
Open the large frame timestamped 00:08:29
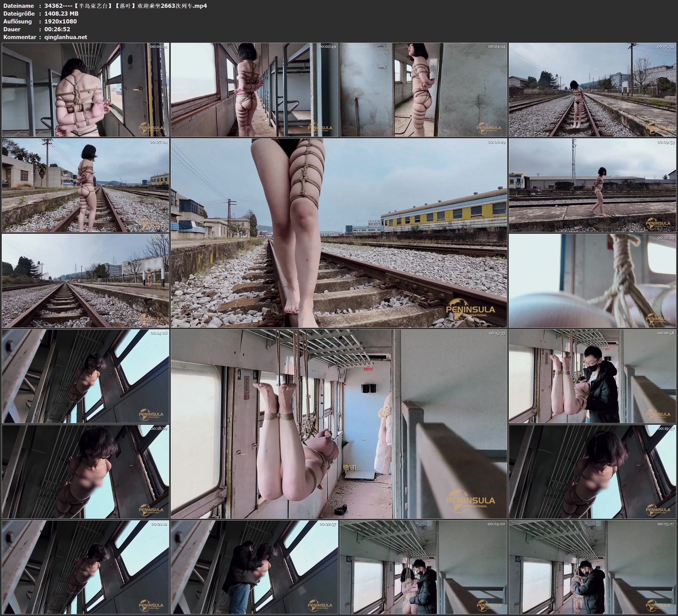(x=339, y=233)
